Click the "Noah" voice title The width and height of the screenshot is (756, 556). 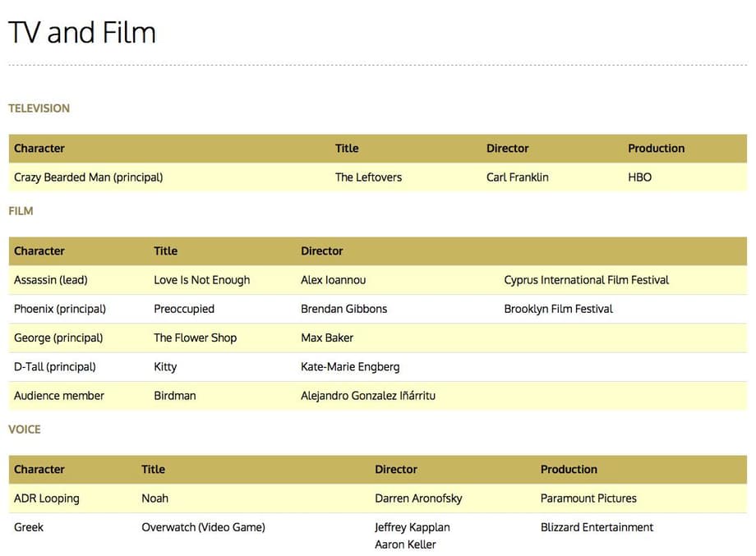154,499
